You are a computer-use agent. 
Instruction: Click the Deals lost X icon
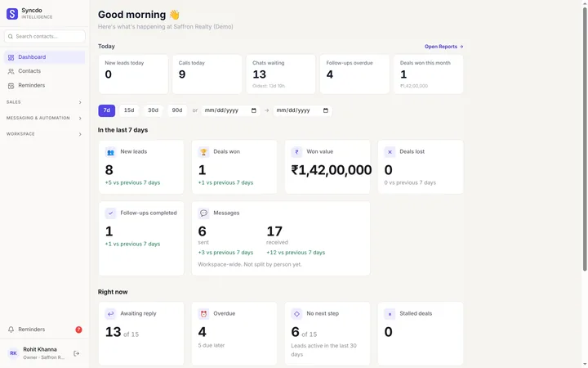click(390, 152)
